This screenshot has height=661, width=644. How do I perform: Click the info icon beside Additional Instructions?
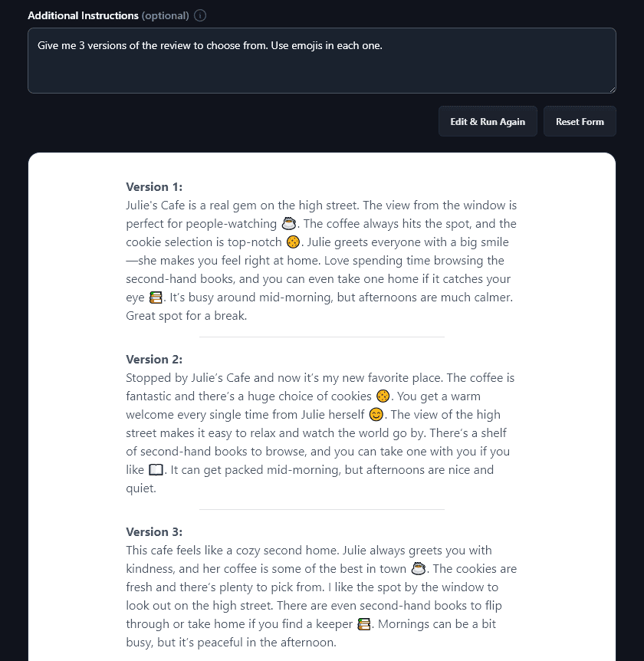point(199,15)
